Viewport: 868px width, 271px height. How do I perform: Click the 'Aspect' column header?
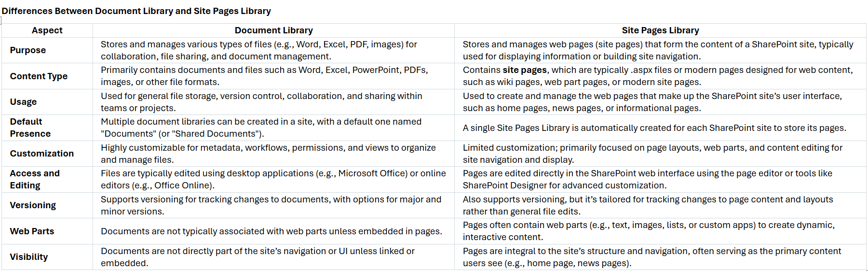(x=47, y=30)
